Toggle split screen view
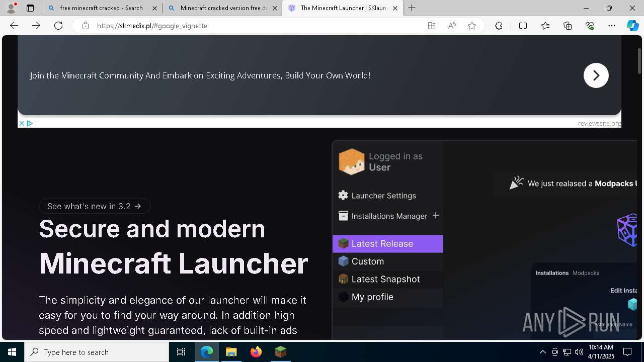Image resolution: width=644 pixels, height=362 pixels. pyautogui.click(x=523, y=26)
